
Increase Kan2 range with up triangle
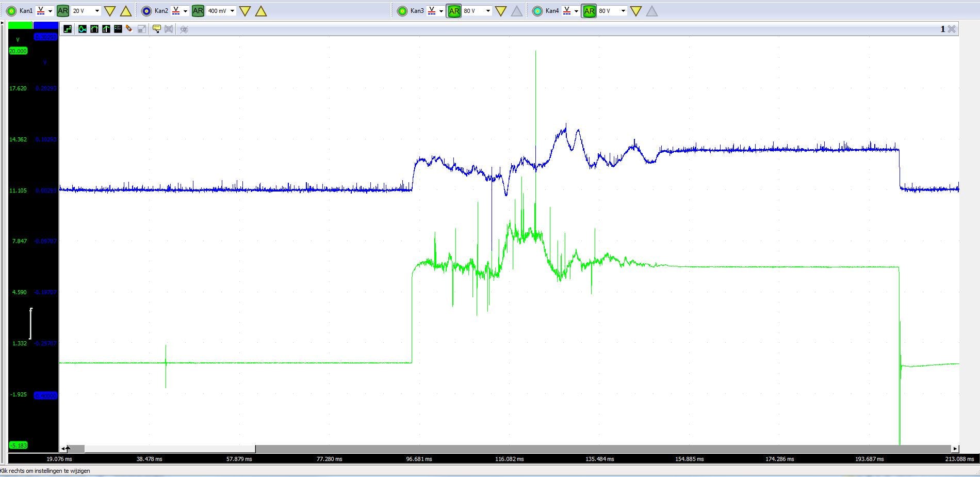pos(261,11)
